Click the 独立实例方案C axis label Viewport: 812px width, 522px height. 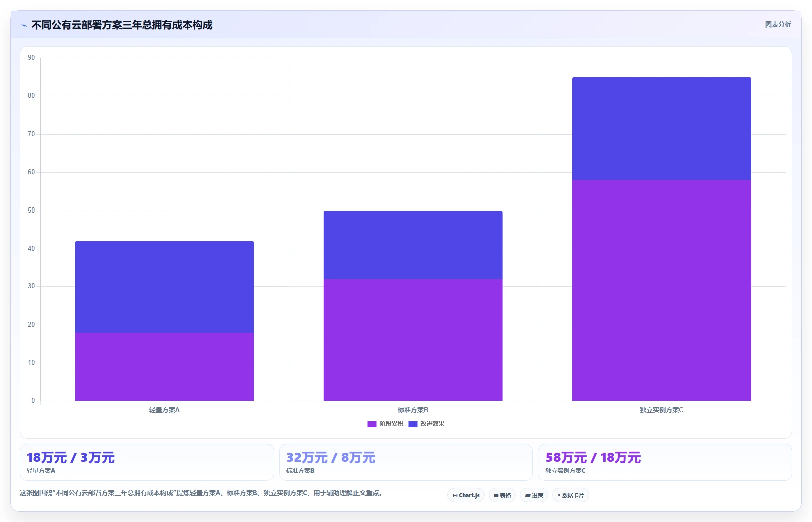(x=661, y=410)
